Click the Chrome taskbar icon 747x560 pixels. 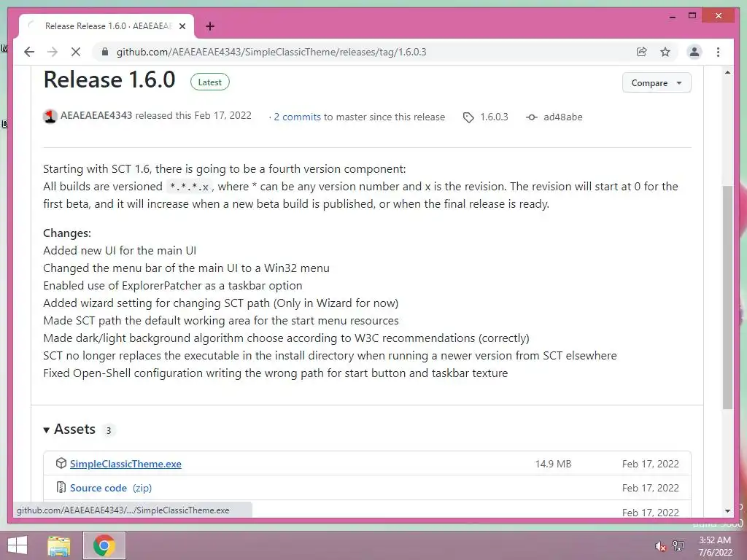pos(104,545)
